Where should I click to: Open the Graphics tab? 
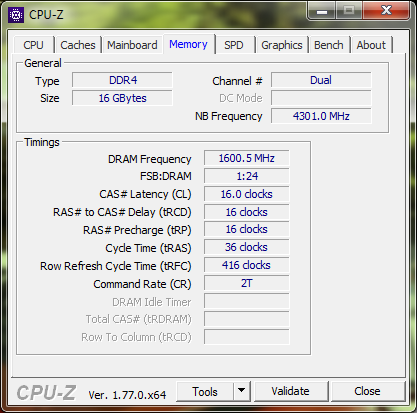pos(282,45)
